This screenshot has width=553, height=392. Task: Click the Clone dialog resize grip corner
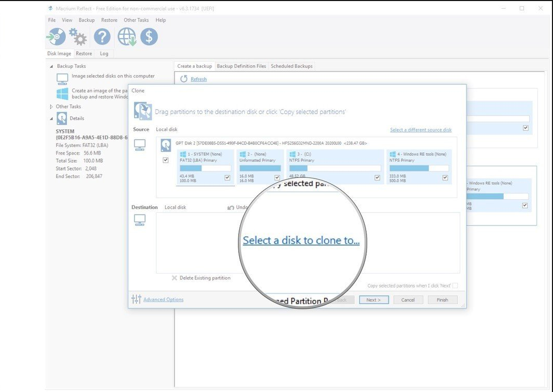pos(463,305)
